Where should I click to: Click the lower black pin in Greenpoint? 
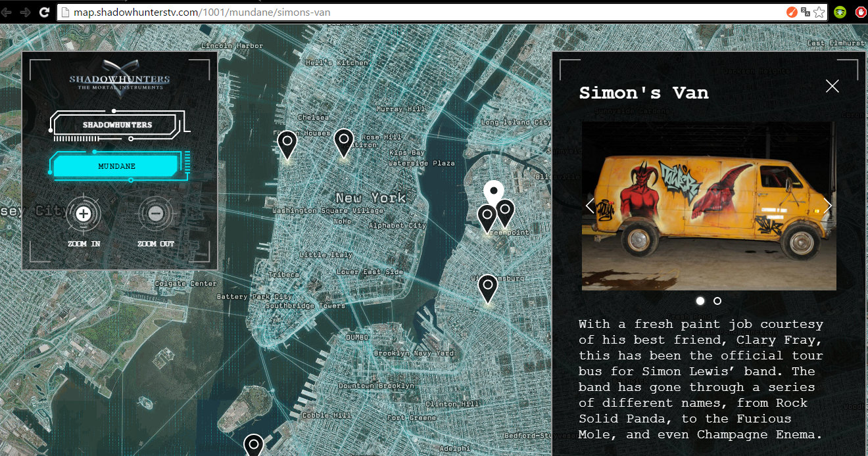[486, 216]
